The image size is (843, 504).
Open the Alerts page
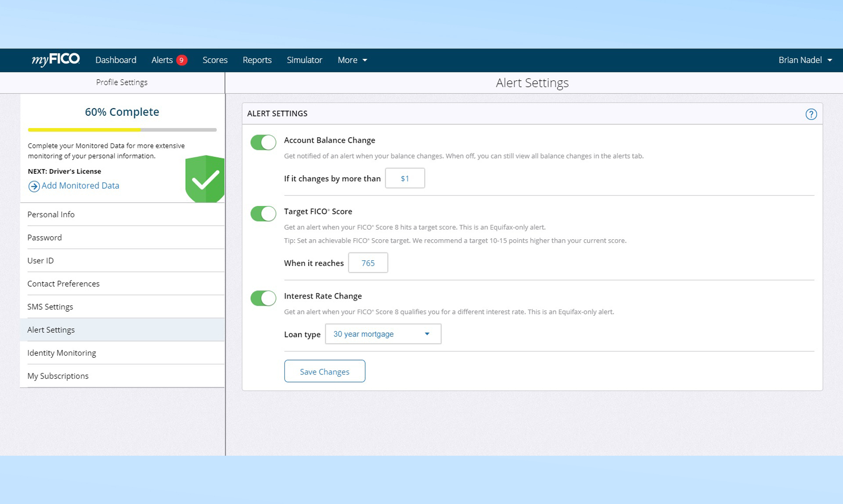[162, 60]
